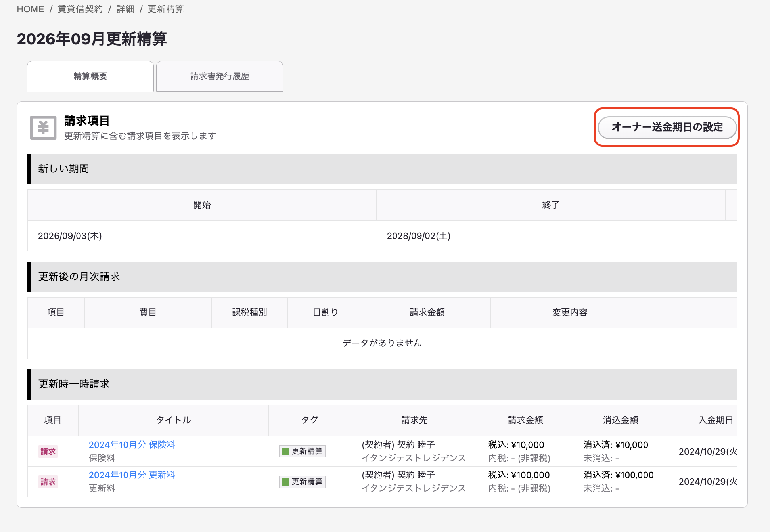The image size is (770, 532).
Task: Click the 終了 column header
Action: 551,205
